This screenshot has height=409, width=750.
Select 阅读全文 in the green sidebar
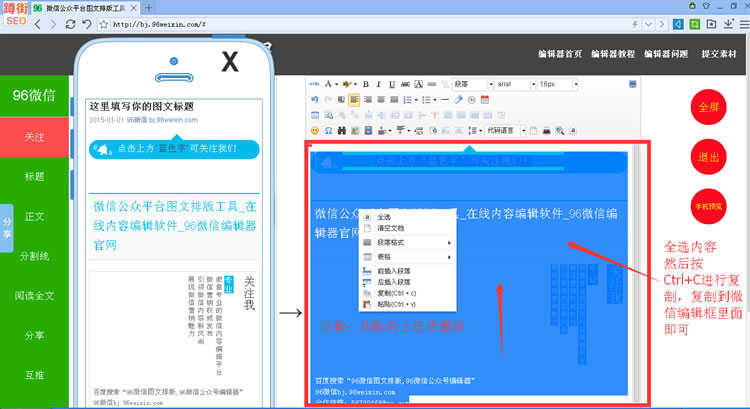(34, 296)
